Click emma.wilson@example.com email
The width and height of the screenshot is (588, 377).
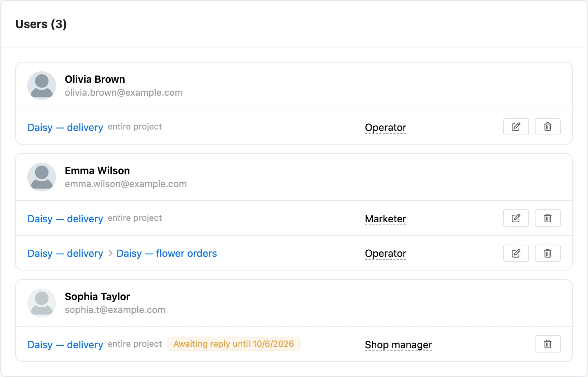tap(126, 184)
